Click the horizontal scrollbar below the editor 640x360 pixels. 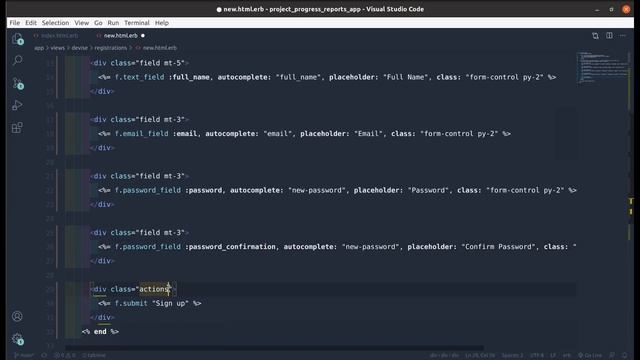coord(274,348)
